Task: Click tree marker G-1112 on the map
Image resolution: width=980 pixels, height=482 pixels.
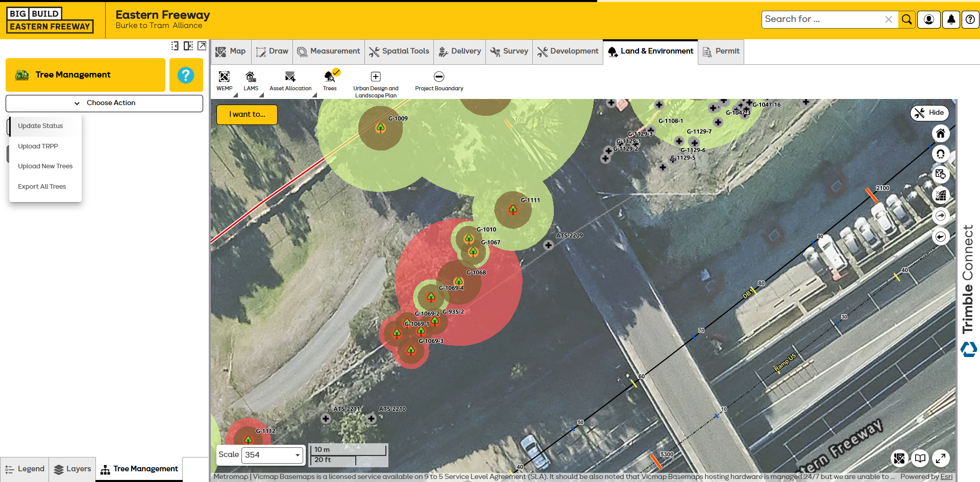Action: pos(248,440)
